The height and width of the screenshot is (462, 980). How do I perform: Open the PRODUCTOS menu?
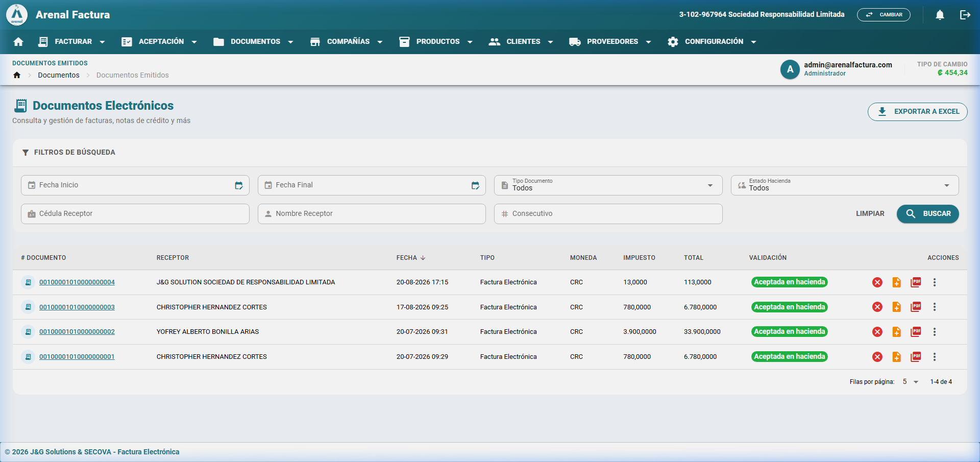point(436,42)
